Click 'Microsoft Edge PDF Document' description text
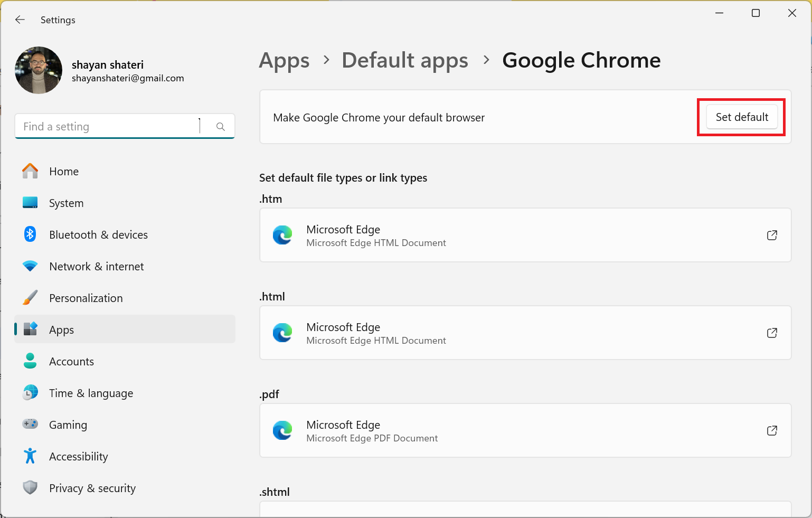 [x=372, y=438]
